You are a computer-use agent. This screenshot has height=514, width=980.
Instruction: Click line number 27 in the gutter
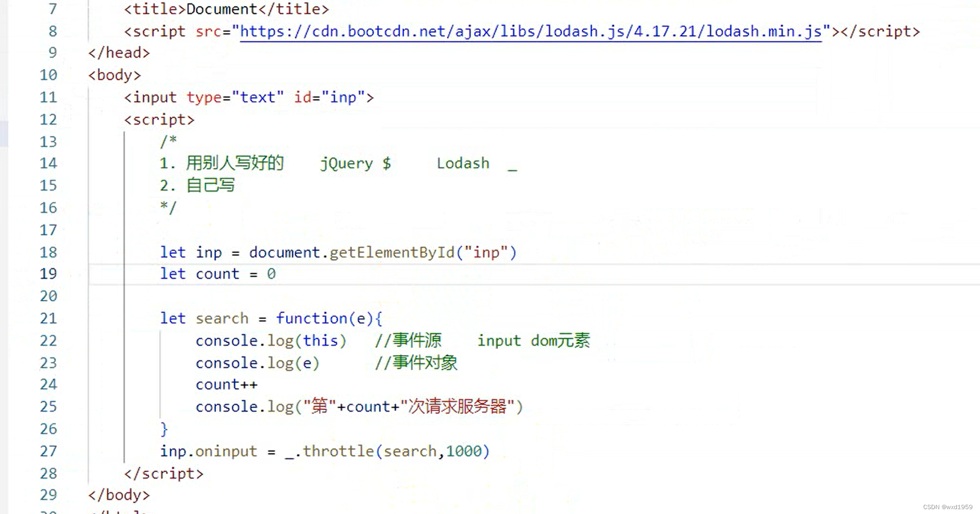pos(48,451)
